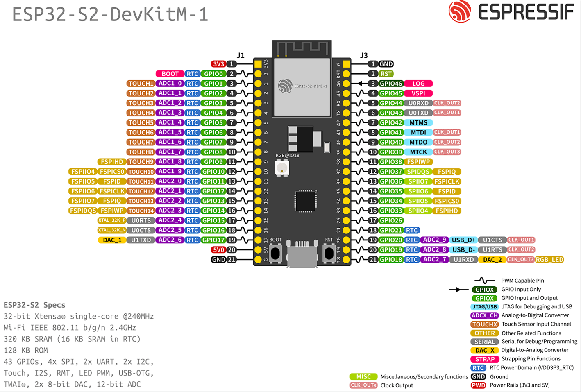Click the ADC1_3 label
Image resolution: width=581 pixels, height=392 pixels.
[170, 113]
